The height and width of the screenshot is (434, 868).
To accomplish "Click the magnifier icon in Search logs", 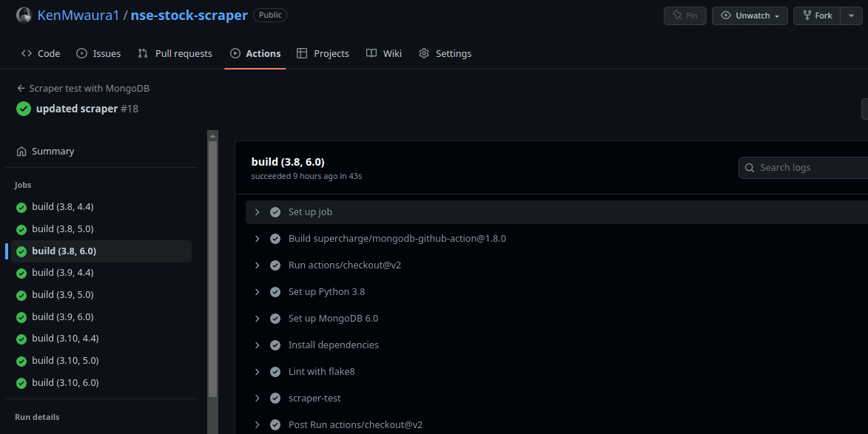I will [x=750, y=168].
